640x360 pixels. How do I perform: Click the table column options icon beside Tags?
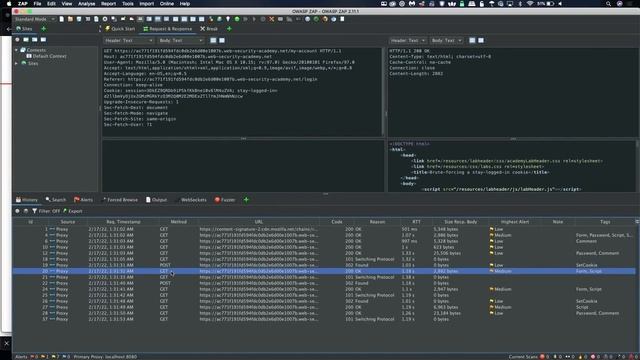tap(637, 222)
